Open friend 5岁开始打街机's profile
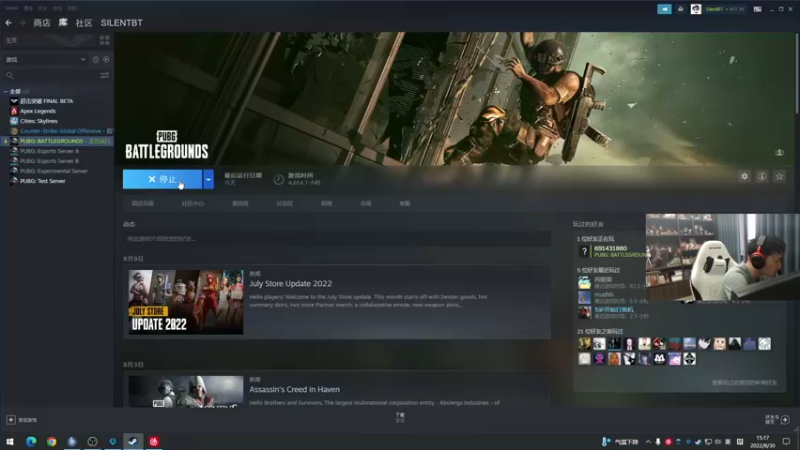800x450 pixels. tap(614, 310)
